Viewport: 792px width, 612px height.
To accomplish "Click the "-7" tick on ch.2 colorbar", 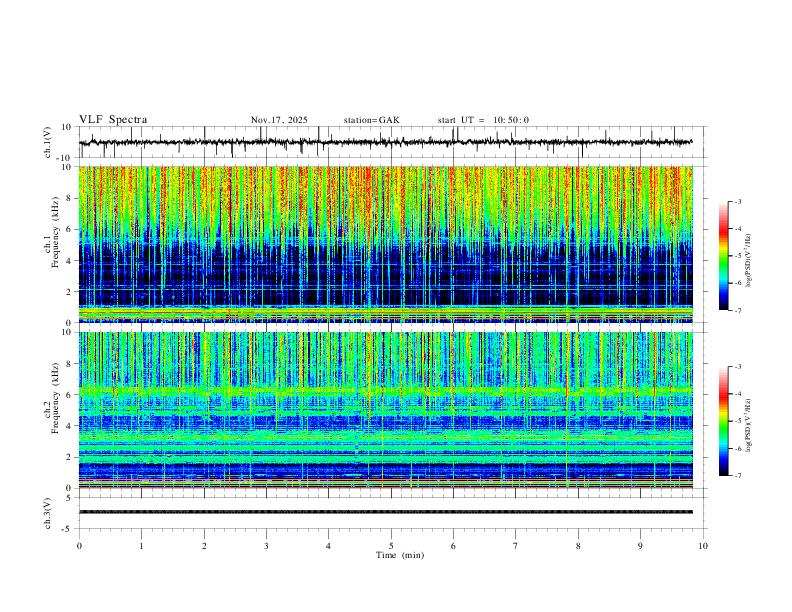I will [737, 476].
